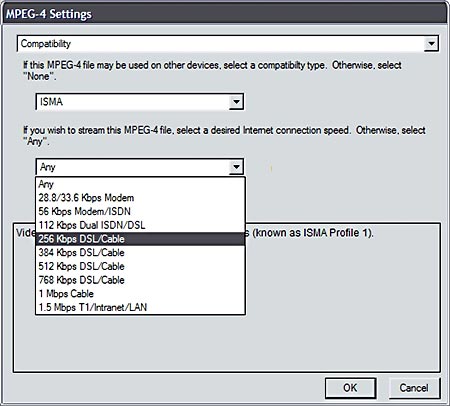The width and height of the screenshot is (450, 406).
Task: Choose 1 Mbps Cable option
Action: pyautogui.click(x=140, y=294)
